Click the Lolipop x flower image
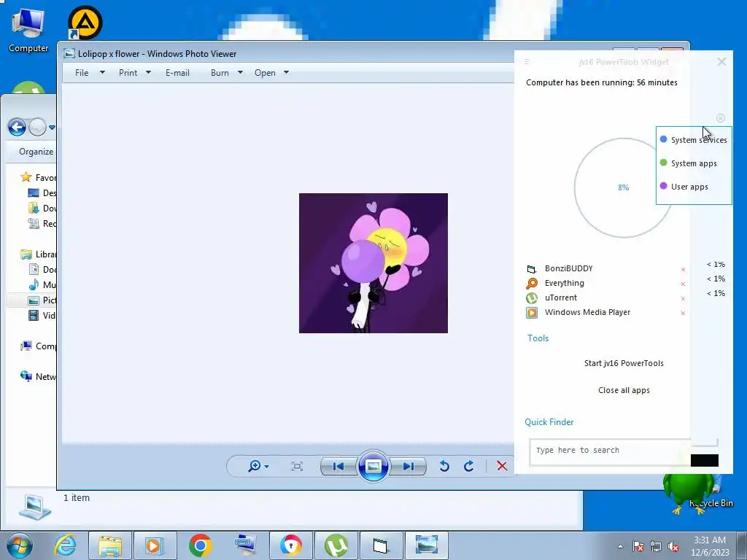Viewport: 747px width, 560px height. (x=373, y=262)
